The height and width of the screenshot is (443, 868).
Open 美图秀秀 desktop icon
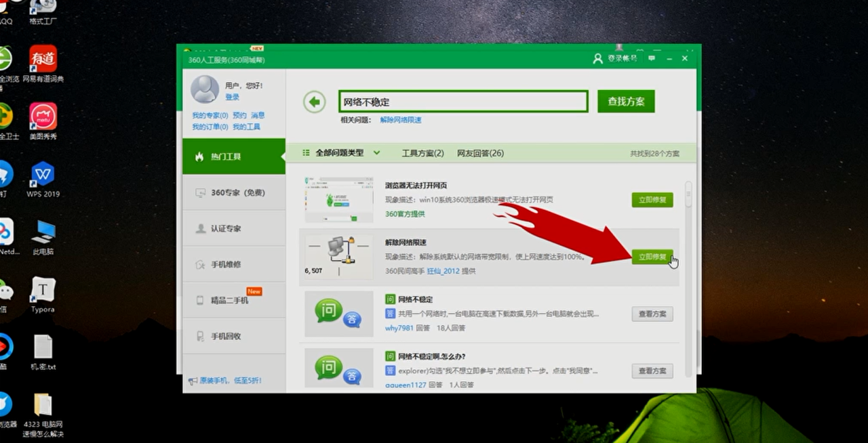(43, 121)
